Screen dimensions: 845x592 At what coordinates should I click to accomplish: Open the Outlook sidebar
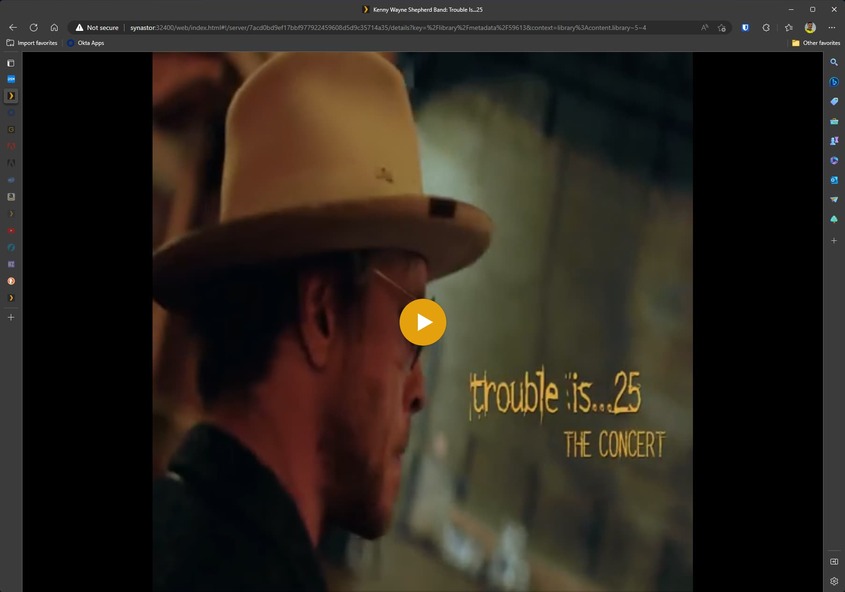[834, 180]
